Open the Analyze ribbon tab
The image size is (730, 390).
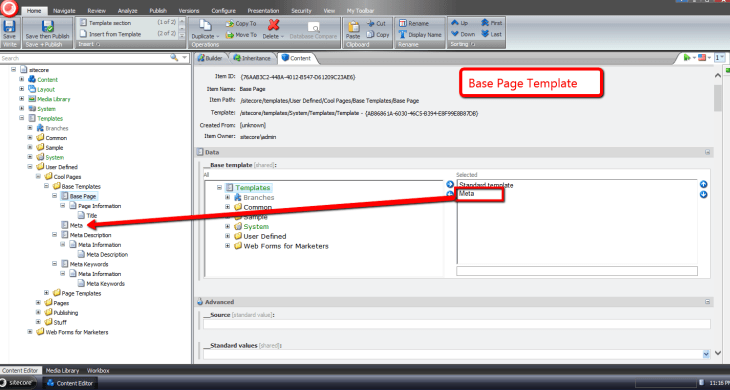pos(128,11)
